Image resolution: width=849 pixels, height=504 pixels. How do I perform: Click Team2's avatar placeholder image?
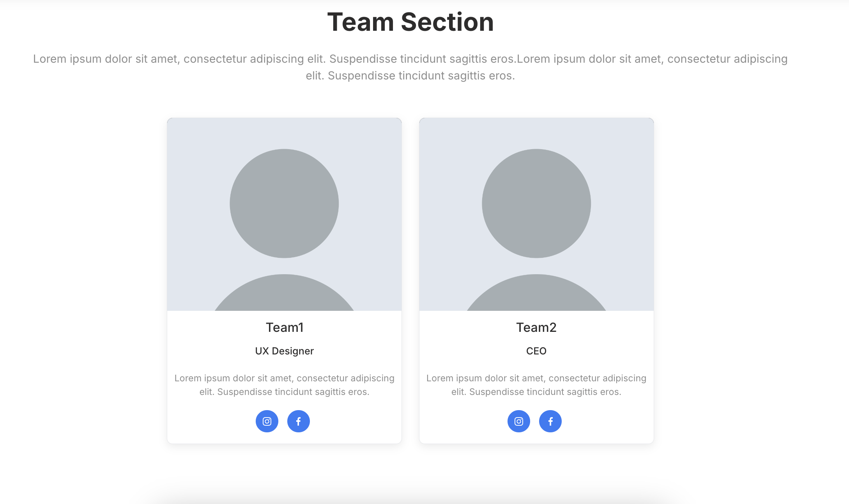(x=536, y=214)
